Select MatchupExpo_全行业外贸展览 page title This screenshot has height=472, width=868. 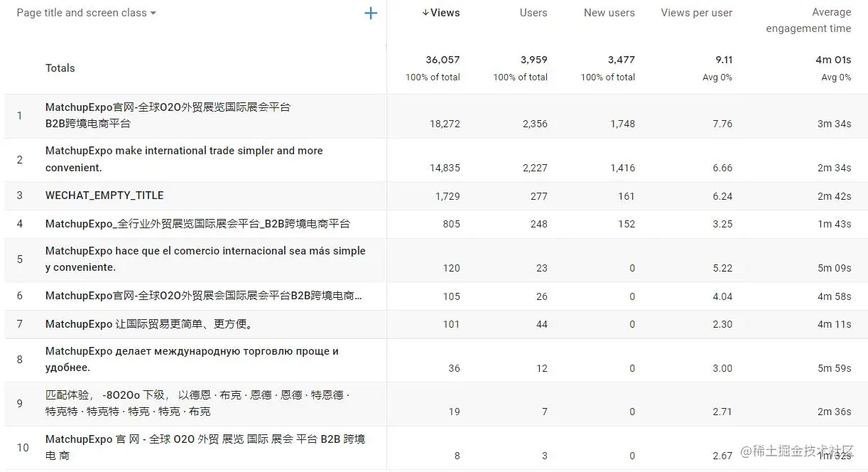pyautogui.click(x=198, y=224)
